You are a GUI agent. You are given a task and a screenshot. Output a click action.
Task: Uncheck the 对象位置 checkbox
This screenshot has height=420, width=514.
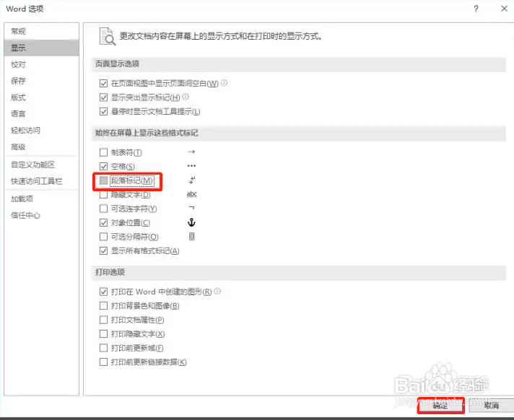coord(103,223)
